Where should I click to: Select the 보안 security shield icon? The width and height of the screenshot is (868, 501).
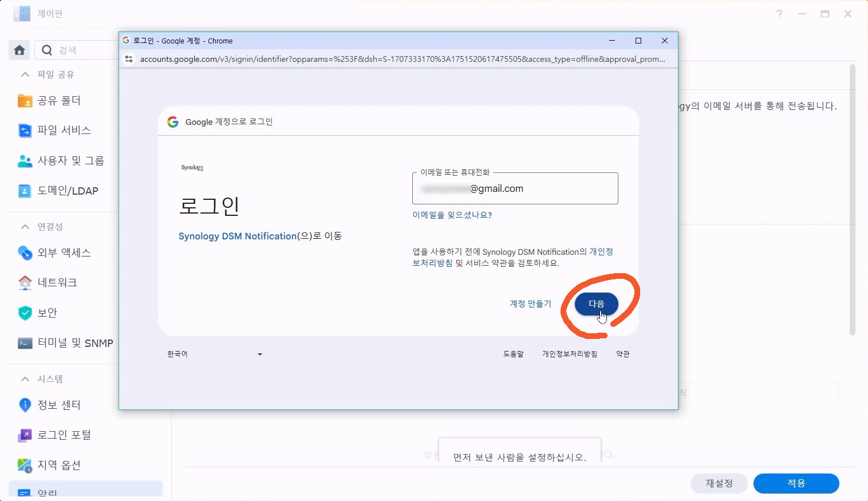25,313
